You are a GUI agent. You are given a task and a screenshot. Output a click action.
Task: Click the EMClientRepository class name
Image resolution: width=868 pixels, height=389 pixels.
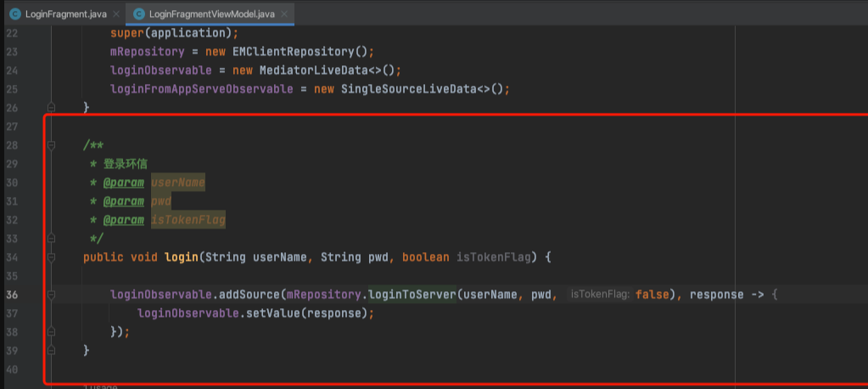(x=294, y=52)
